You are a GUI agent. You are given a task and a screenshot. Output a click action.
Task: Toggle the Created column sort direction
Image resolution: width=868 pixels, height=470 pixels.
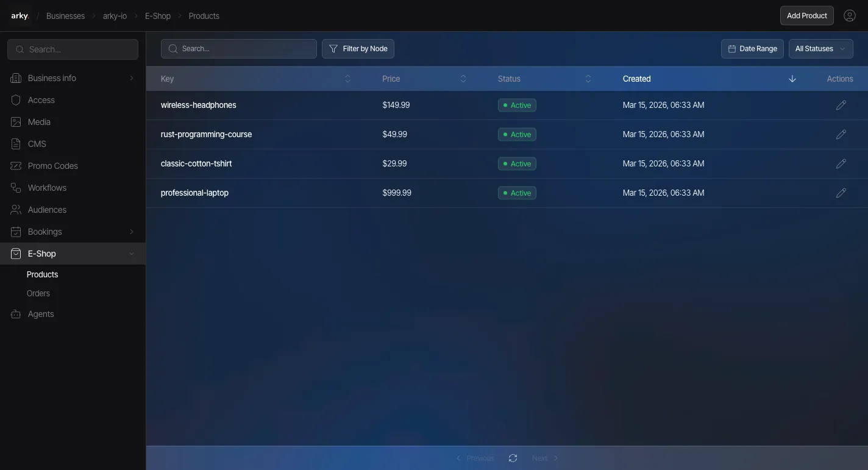tap(792, 79)
